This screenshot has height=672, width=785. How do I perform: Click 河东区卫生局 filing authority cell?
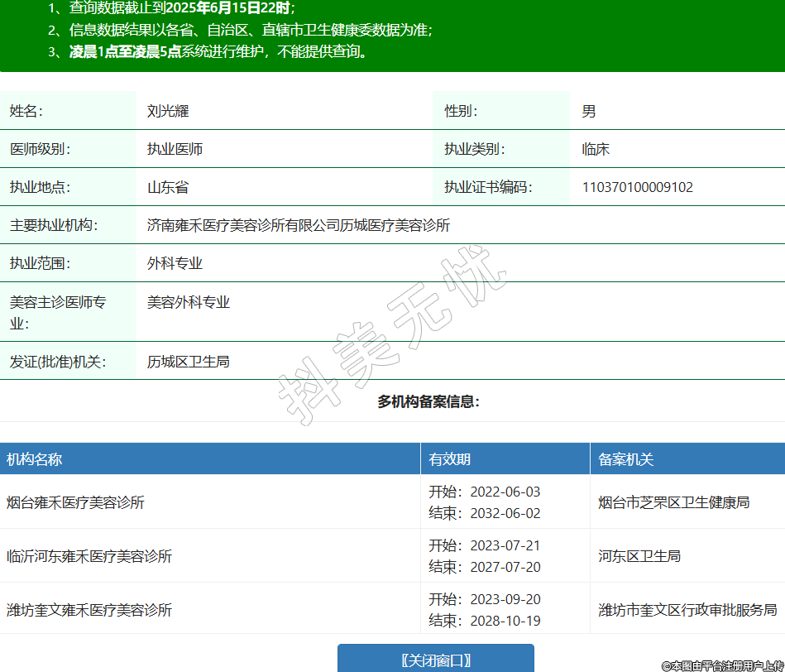pyautogui.click(x=639, y=556)
